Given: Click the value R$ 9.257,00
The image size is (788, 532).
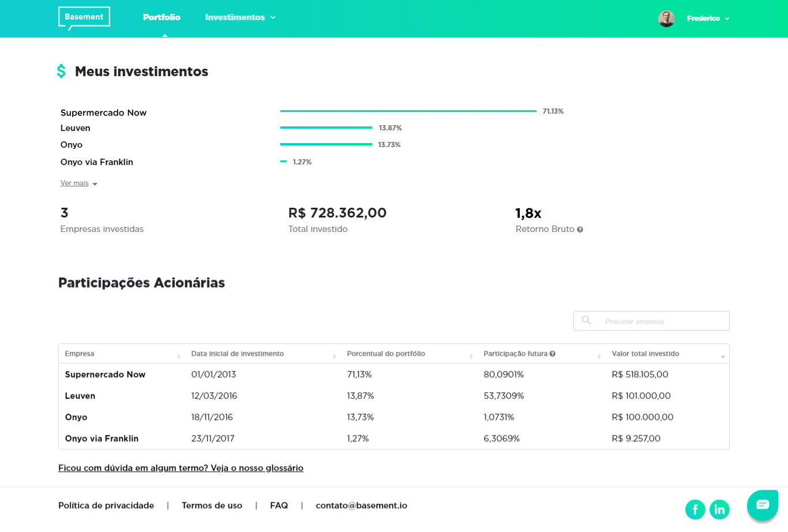Looking at the screenshot, I should pyautogui.click(x=636, y=439).
